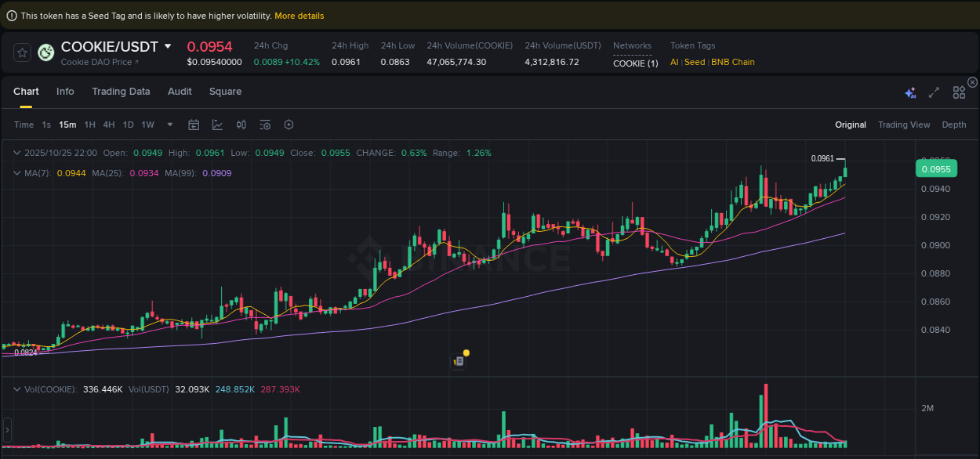
Task: Select the Square tab
Action: (x=225, y=92)
